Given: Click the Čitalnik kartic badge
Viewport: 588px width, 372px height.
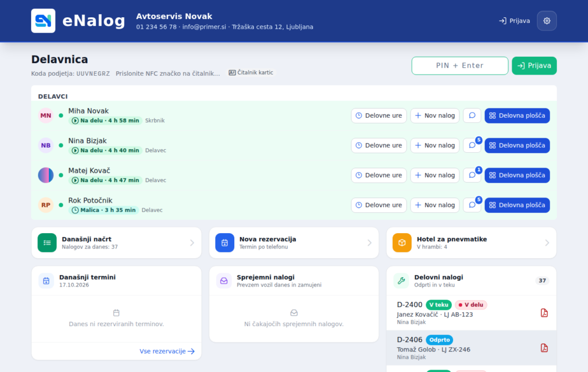Looking at the screenshot, I should [x=252, y=72].
